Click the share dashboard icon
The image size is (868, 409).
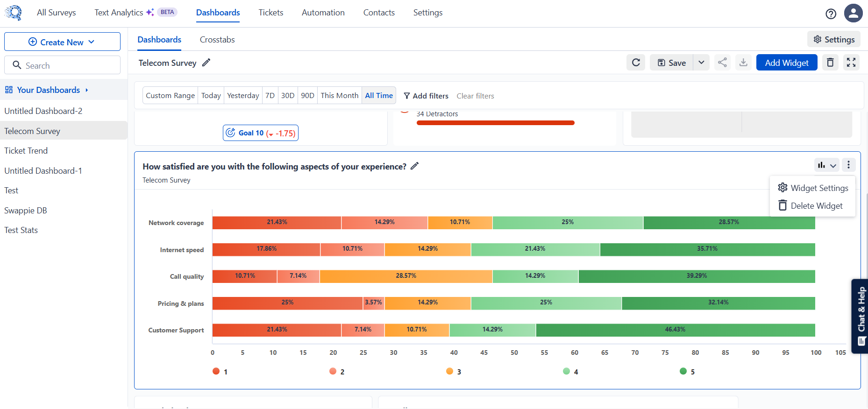722,63
